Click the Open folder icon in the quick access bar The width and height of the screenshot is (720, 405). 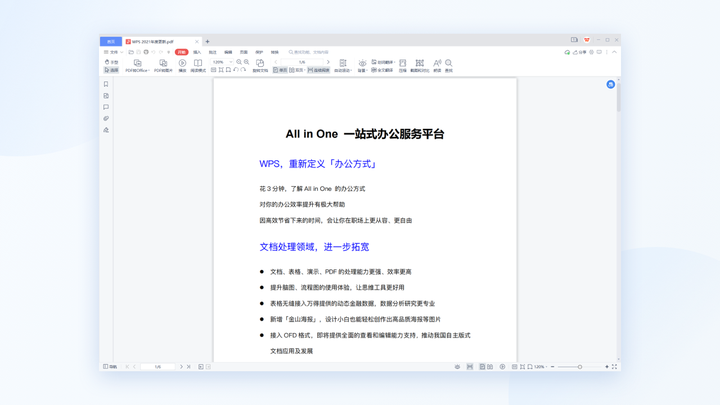(131, 52)
